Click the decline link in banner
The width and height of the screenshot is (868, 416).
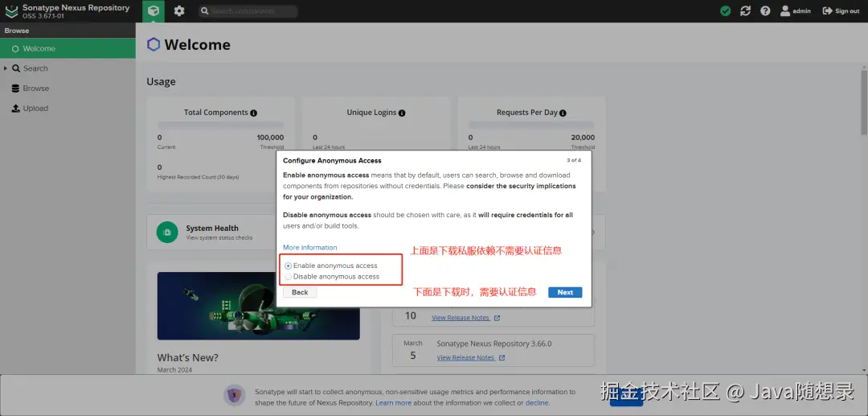tap(536, 403)
